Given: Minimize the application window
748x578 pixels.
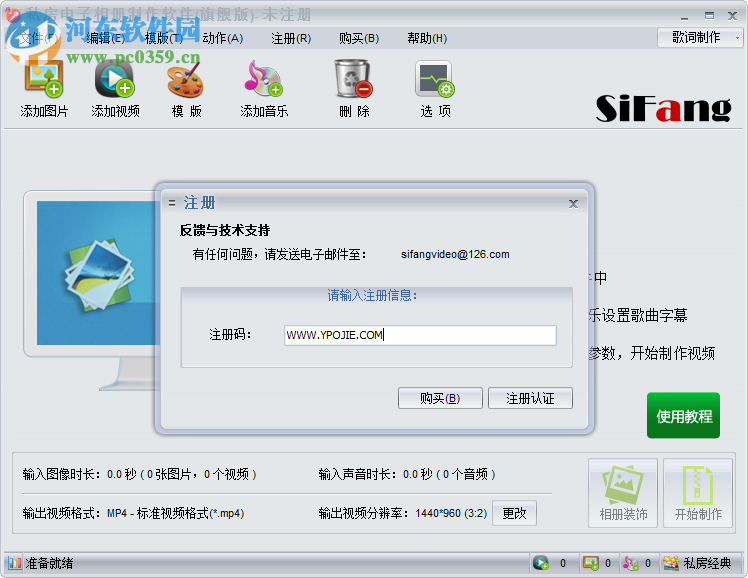Looking at the screenshot, I should [685, 17].
